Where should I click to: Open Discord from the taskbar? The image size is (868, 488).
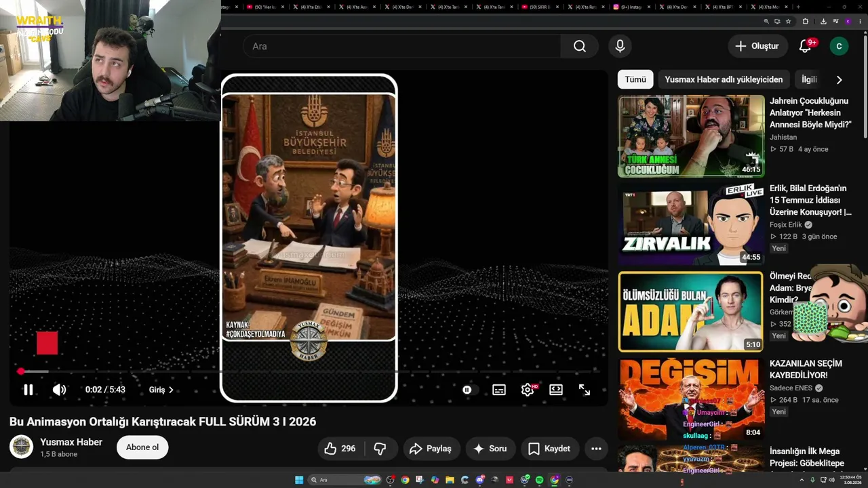[479, 480]
